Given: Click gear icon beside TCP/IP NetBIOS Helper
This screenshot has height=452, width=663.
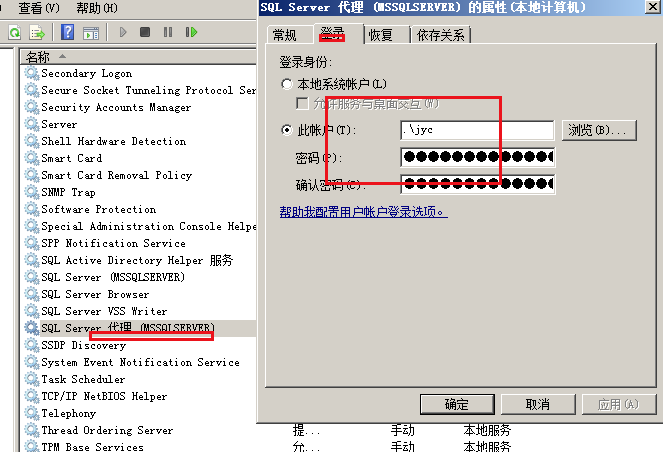Looking at the screenshot, I should (x=32, y=396).
